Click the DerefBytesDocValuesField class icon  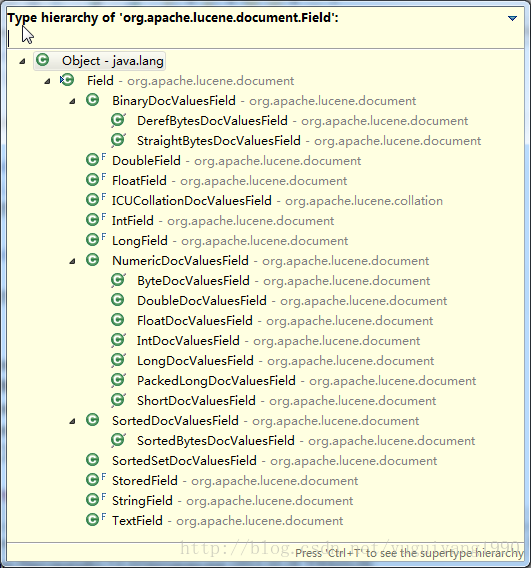click(118, 120)
